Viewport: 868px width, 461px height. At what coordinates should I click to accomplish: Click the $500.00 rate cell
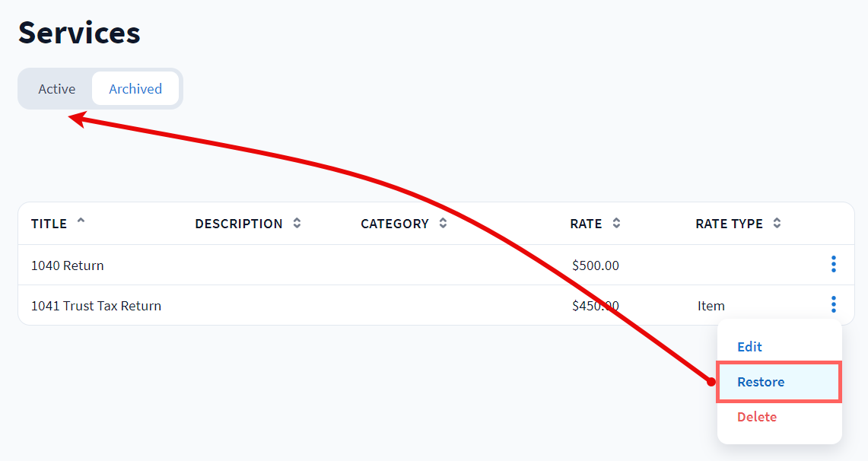click(596, 265)
